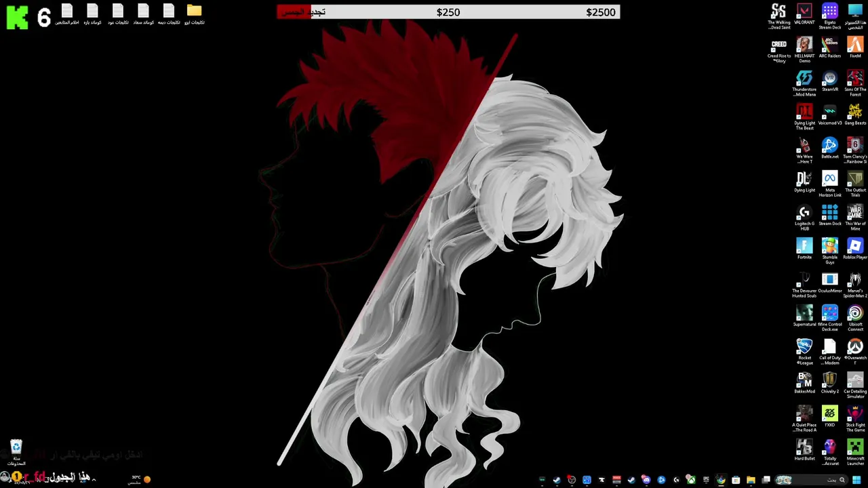Image resolution: width=868 pixels, height=488 pixels.
Task: Open the 30°C weather widget in taskbar
Action: (x=140, y=479)
